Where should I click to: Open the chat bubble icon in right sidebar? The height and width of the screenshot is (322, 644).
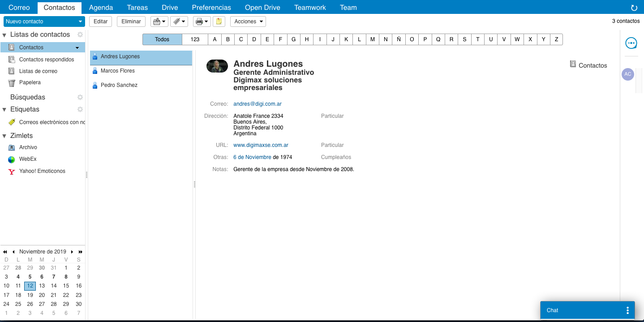(631, 43)
